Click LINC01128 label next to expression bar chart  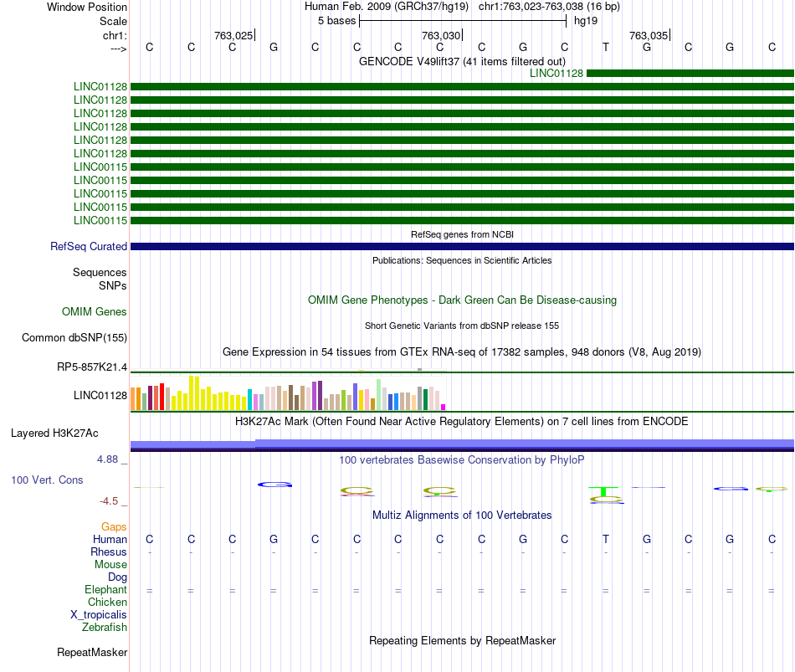(x=100, y=395)
